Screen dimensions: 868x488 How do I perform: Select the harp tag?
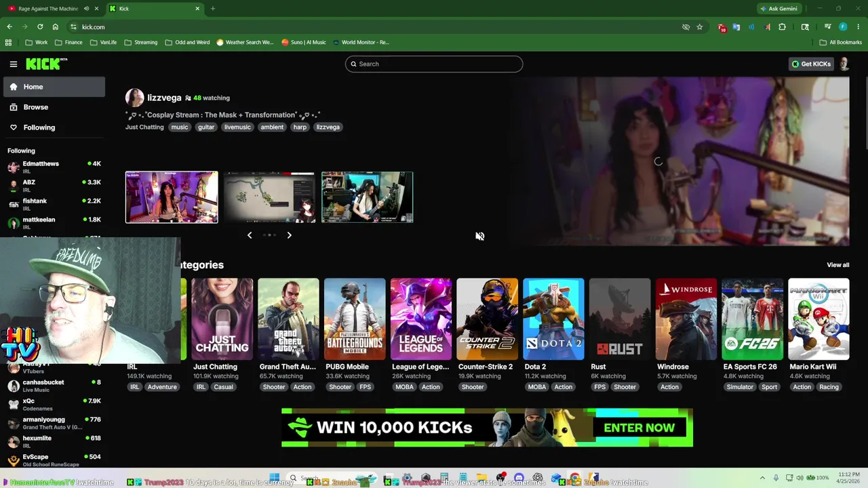coord(300,127)
